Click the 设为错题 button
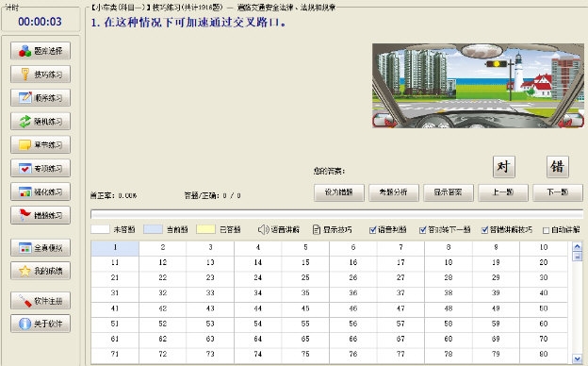The width and height of the screenshot is (588, 366). (339, 192)
